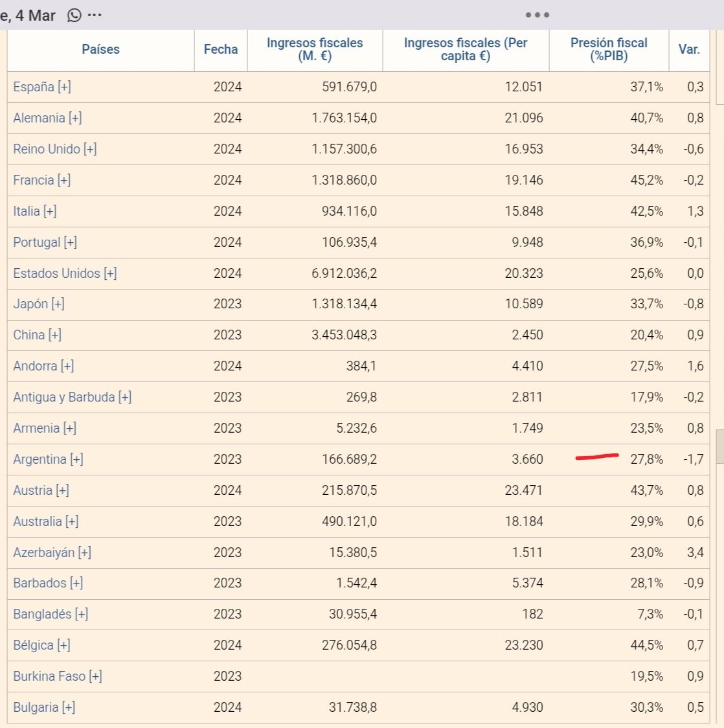Expand the [+] beside Estados Unidos
The image size is (724, 728).
(111, 273)
